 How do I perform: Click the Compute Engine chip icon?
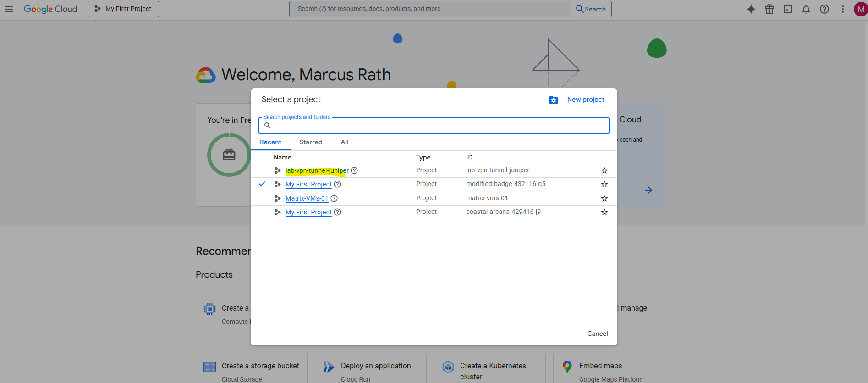pos(209,309)
